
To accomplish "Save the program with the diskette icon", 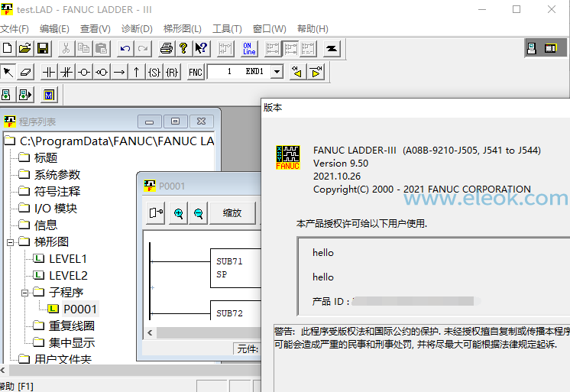I will 43,48.
